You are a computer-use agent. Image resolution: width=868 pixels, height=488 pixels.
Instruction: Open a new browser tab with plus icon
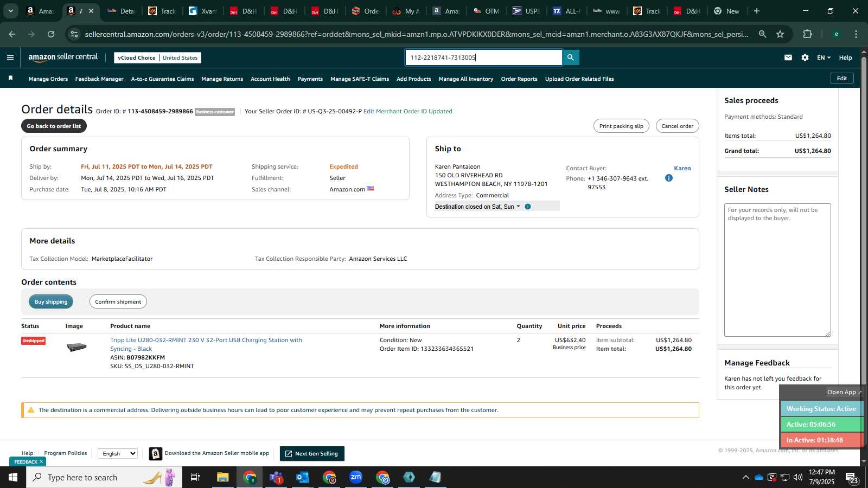coord(757,11)
